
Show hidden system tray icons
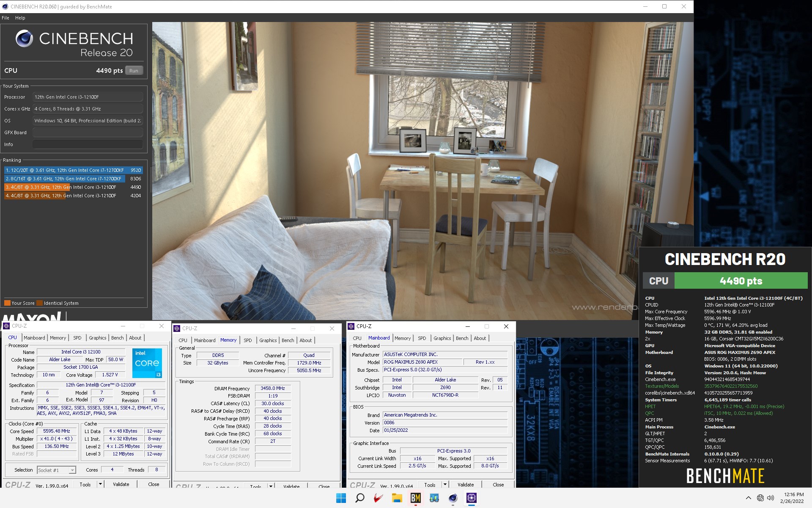[748, 498]
